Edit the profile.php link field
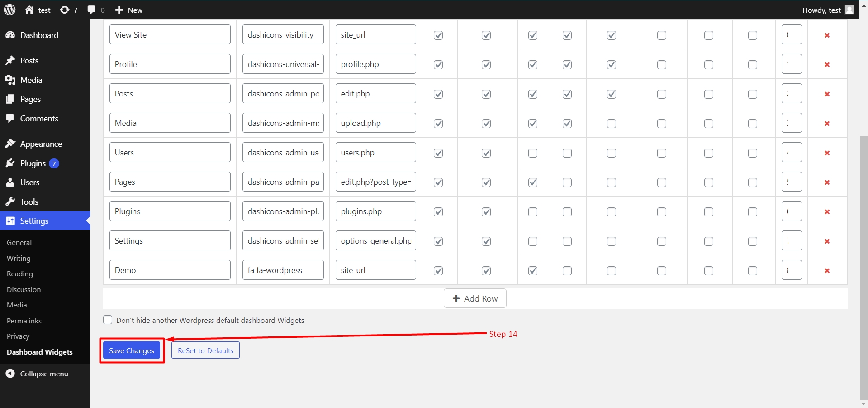 point(376,64)
